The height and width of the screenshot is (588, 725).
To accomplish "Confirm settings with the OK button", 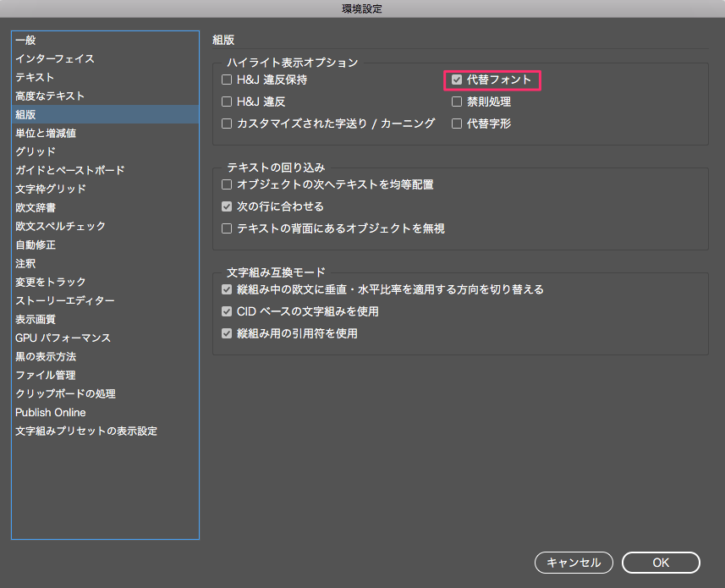I will 661,563.
